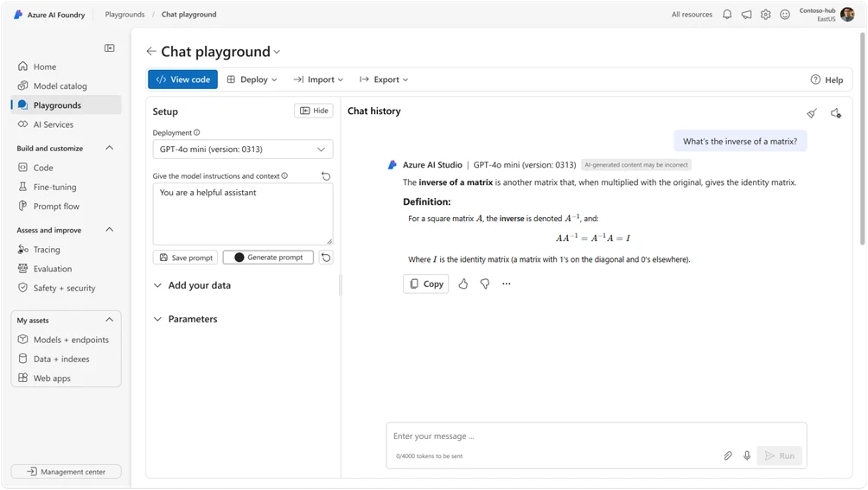Hide the Setup panel
This screenshot has width=868, height=490.
[314, 111]
